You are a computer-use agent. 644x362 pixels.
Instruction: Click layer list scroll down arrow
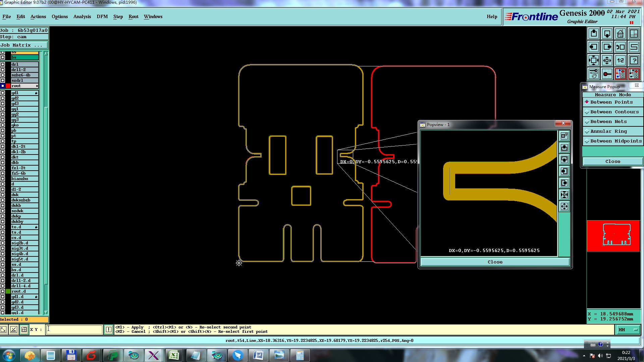(46, 312)
